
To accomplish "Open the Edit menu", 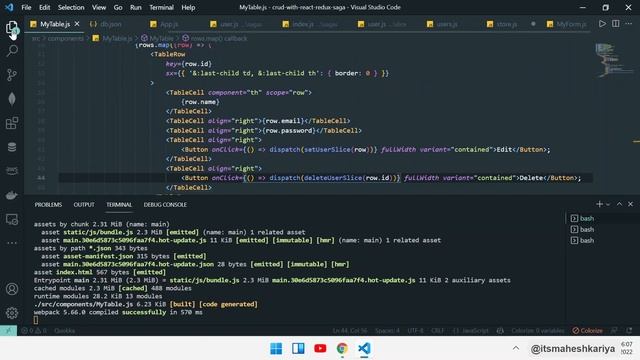I will tap(44, 7).
